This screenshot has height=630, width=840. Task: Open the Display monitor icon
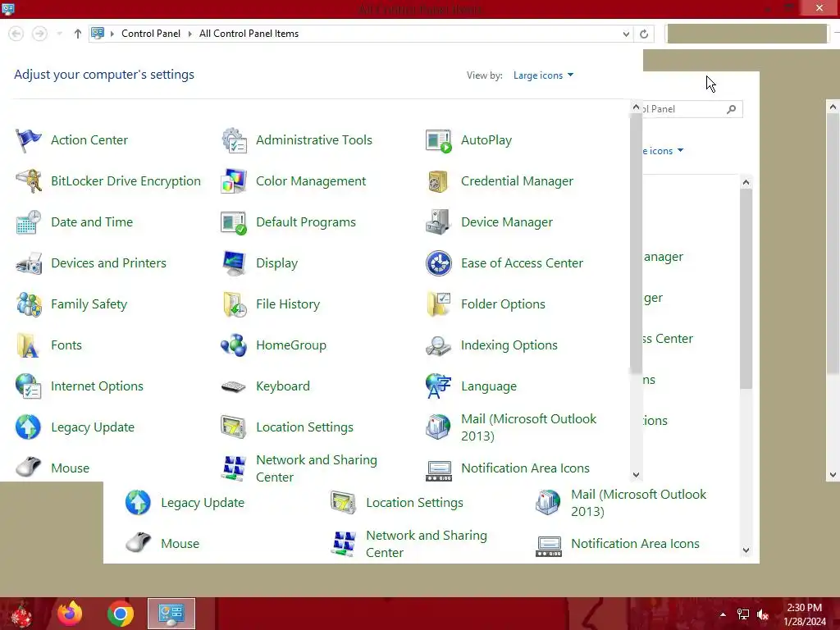pos(234,263)
